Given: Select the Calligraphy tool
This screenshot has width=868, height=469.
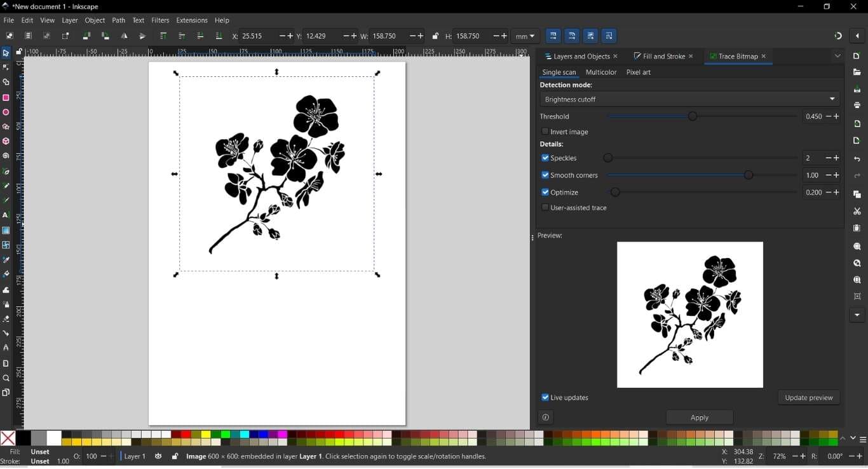Looking at the screenshot, I should 6,201.
